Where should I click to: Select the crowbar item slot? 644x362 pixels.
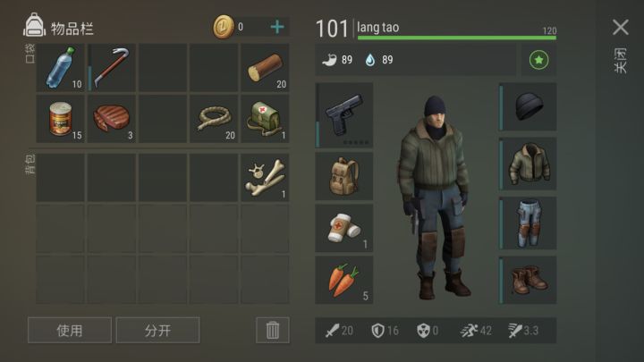pos(111,68)
